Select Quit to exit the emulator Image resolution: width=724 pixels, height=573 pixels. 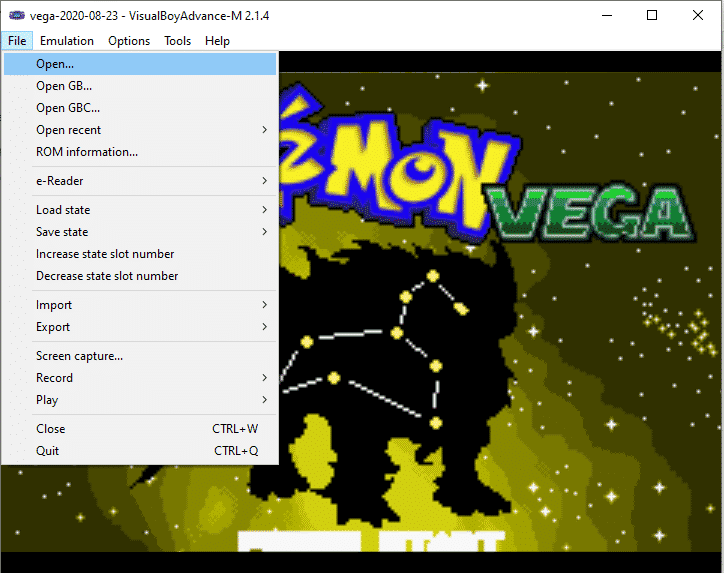click(140, 451)
